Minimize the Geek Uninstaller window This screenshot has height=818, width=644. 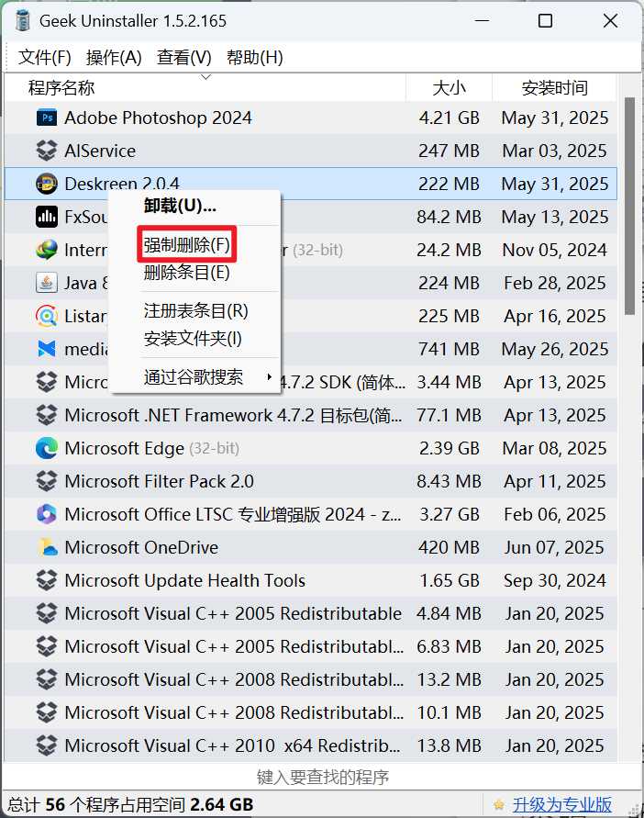(482, 21)
